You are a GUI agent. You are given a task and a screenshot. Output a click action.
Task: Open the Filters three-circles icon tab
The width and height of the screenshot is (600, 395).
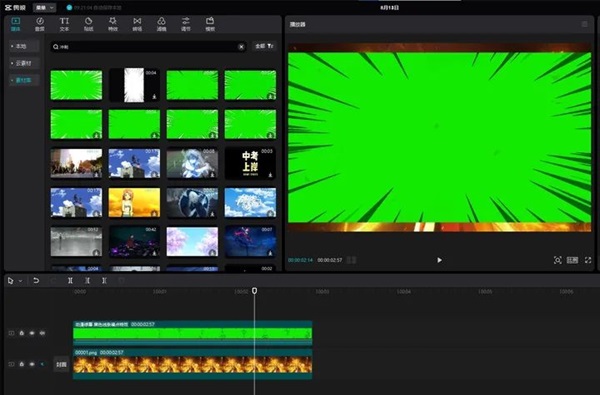pos(161,24)
